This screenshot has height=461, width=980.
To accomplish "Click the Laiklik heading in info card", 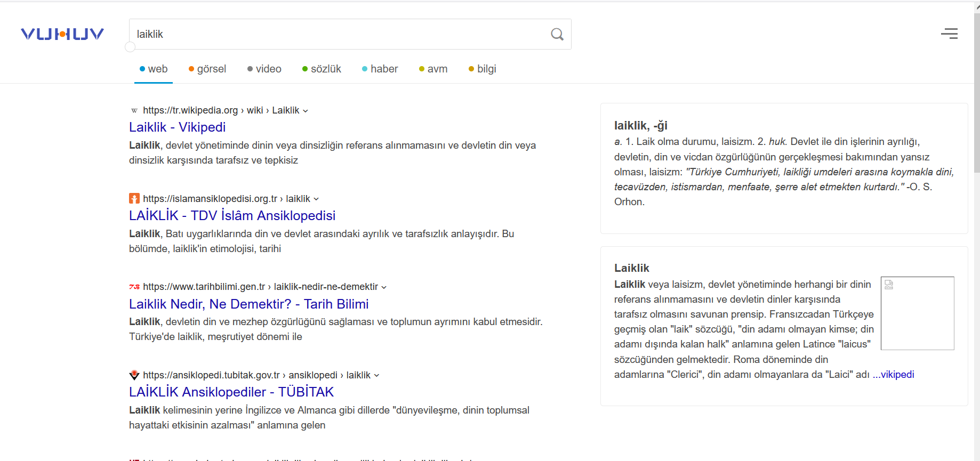I will pyautogui.click(x=632, y=268).
